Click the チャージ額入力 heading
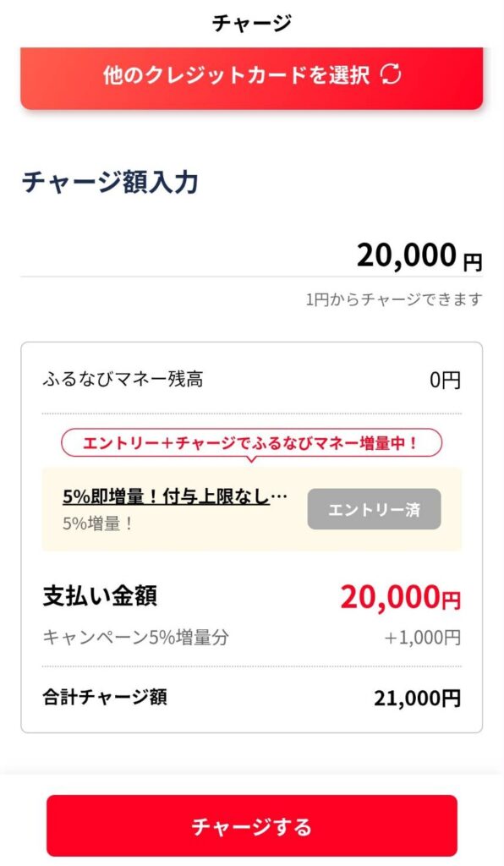 click(x=110, y=183)
